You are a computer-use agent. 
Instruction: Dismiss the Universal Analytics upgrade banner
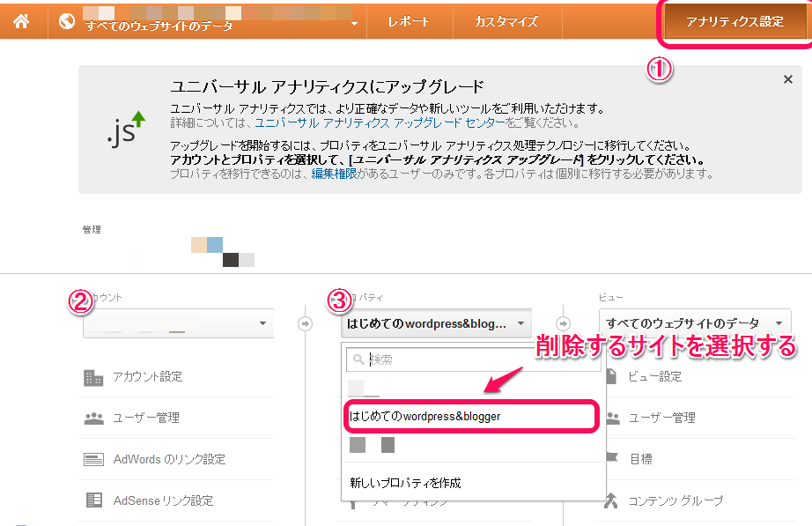click(x=787, y=79)
